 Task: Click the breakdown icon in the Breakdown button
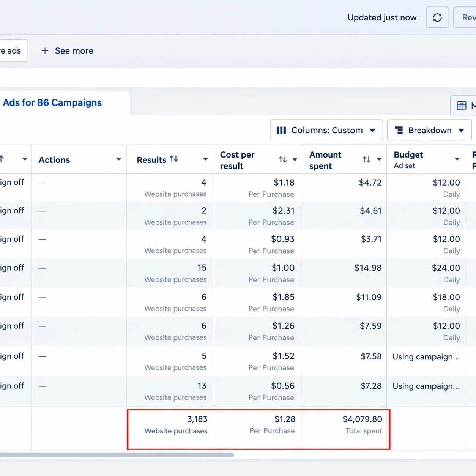399,131
